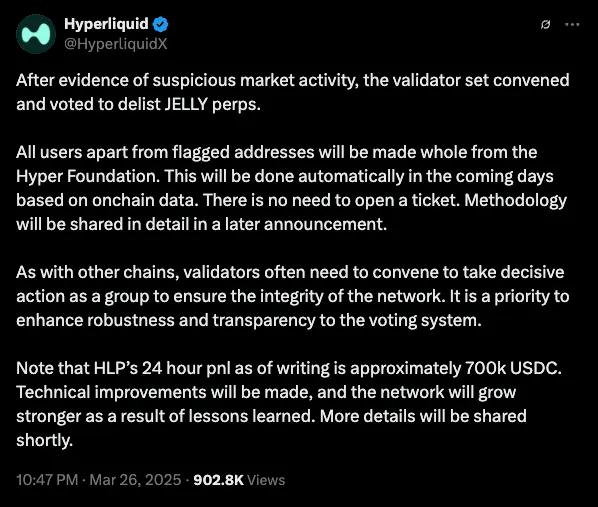The height and width of the screenshot is (507, 598).
Task: Click the Grok explain-post icon
Action: click(545, 24)
